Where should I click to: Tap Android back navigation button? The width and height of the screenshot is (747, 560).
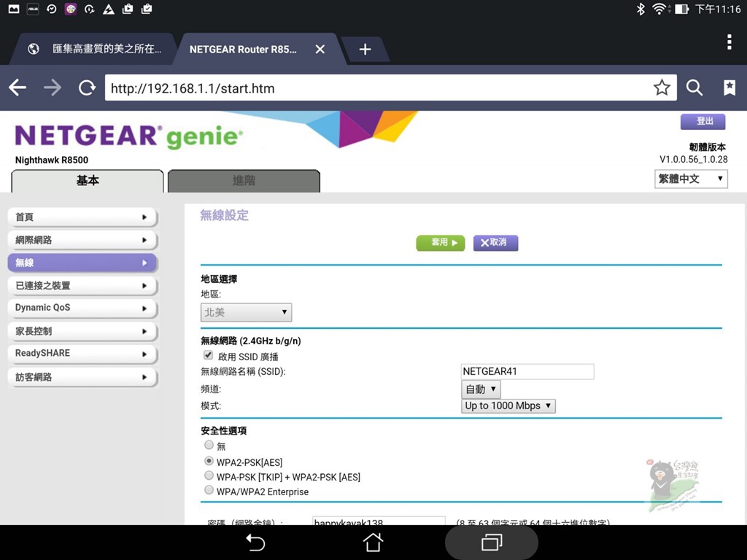tap(255, 542)
